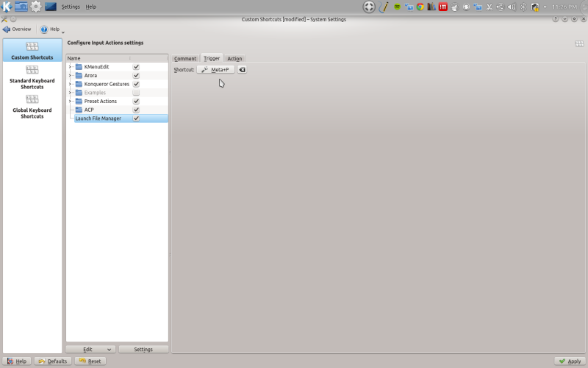
Task: Show hidden tray icons arrow
Action: 545,7
